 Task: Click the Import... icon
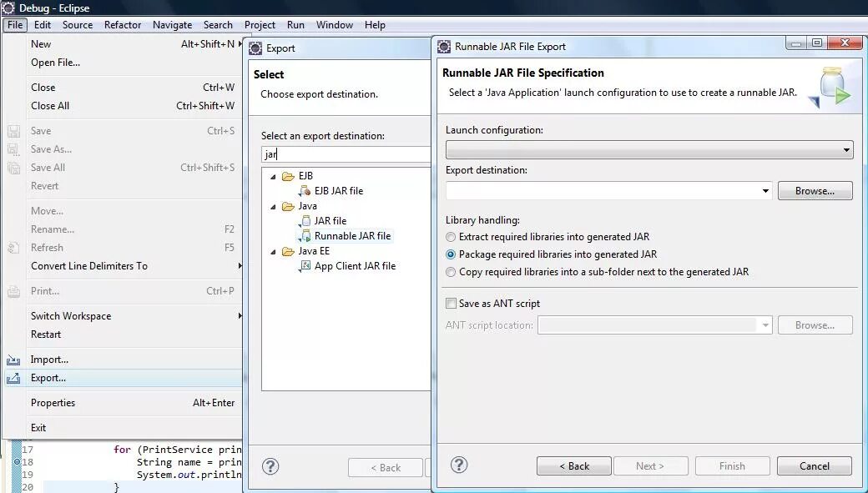click(13, 360)
